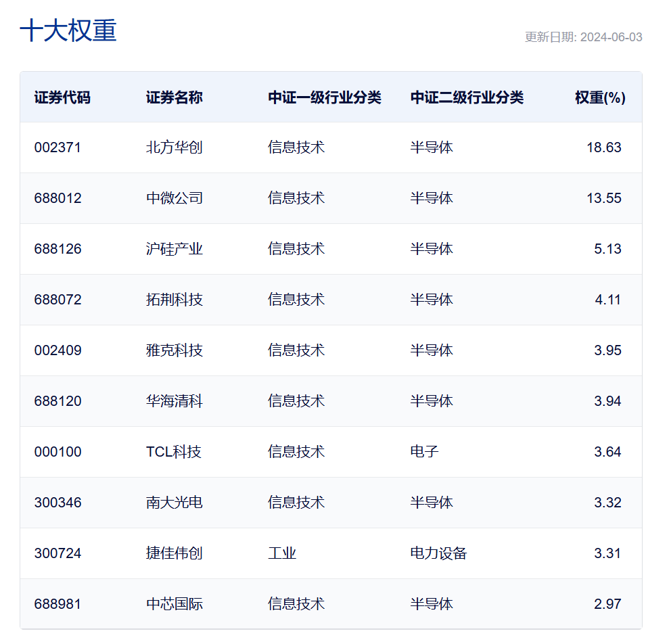Select stock code 002409
The height and width of the screenshot is (644, 648).
[x=57, y=350]
